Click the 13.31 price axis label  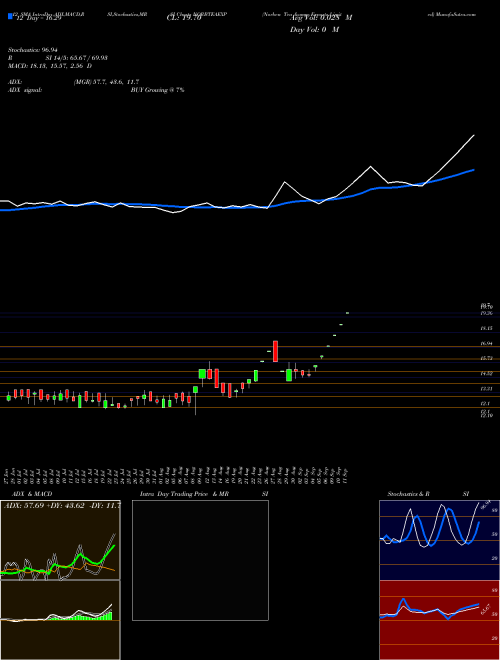pos(487,389)
